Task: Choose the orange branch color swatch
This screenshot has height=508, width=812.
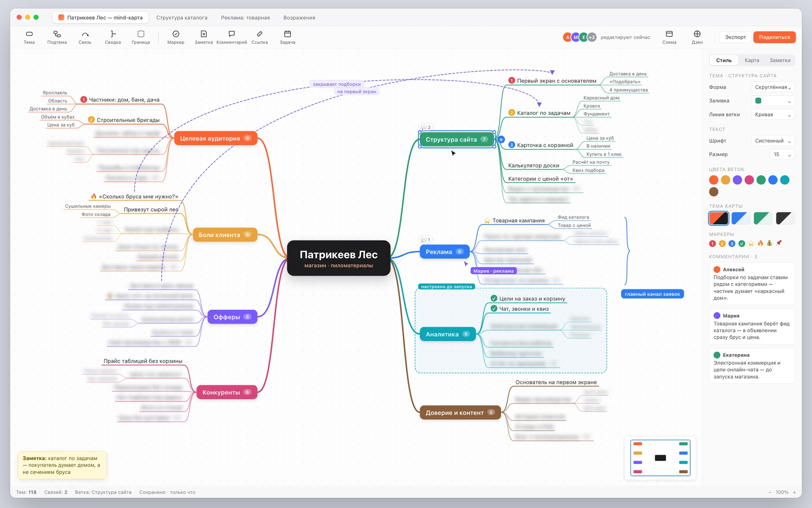Action: click(x=713, y=180)
